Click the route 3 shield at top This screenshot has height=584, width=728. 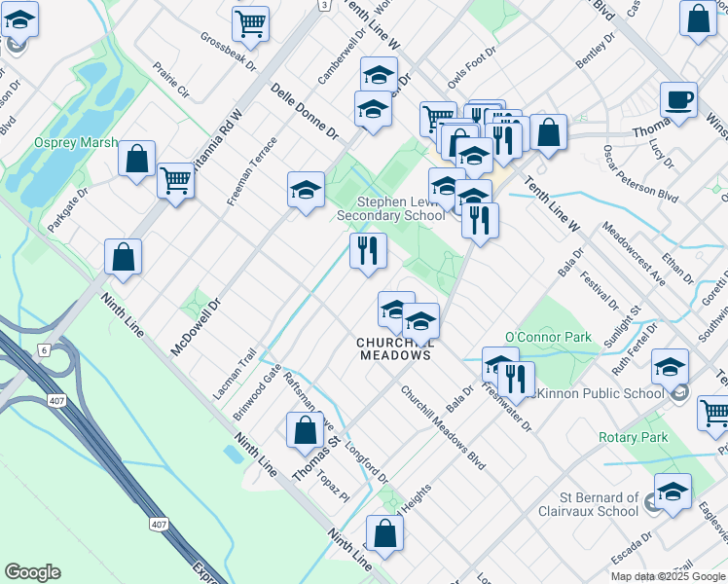324,5
